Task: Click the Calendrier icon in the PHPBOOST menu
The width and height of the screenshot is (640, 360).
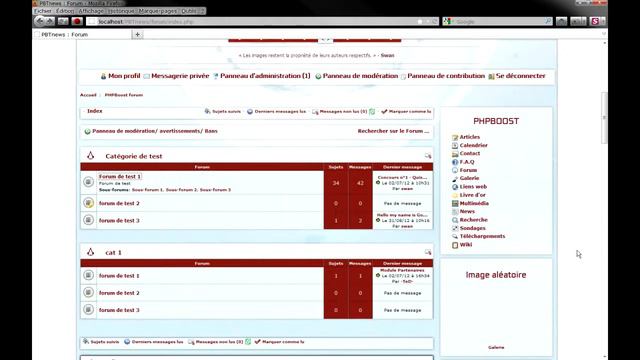Action: (x=455, y=146)
